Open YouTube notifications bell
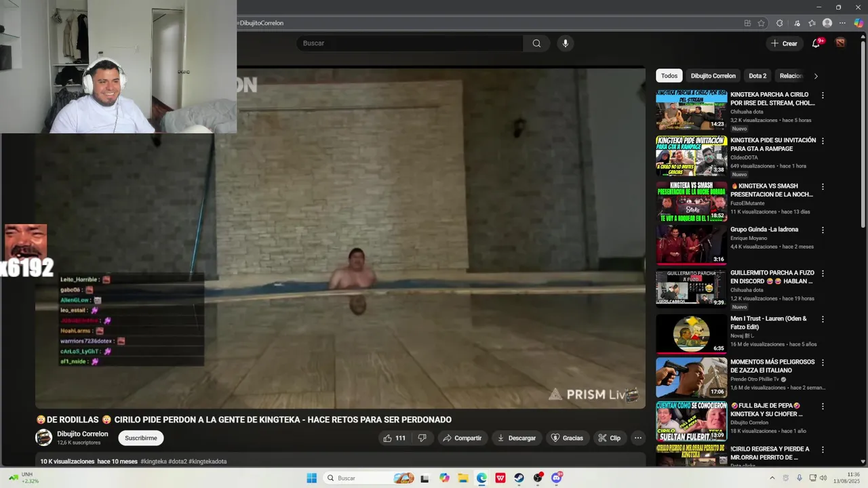868x488 pixels. click(816, 43)
